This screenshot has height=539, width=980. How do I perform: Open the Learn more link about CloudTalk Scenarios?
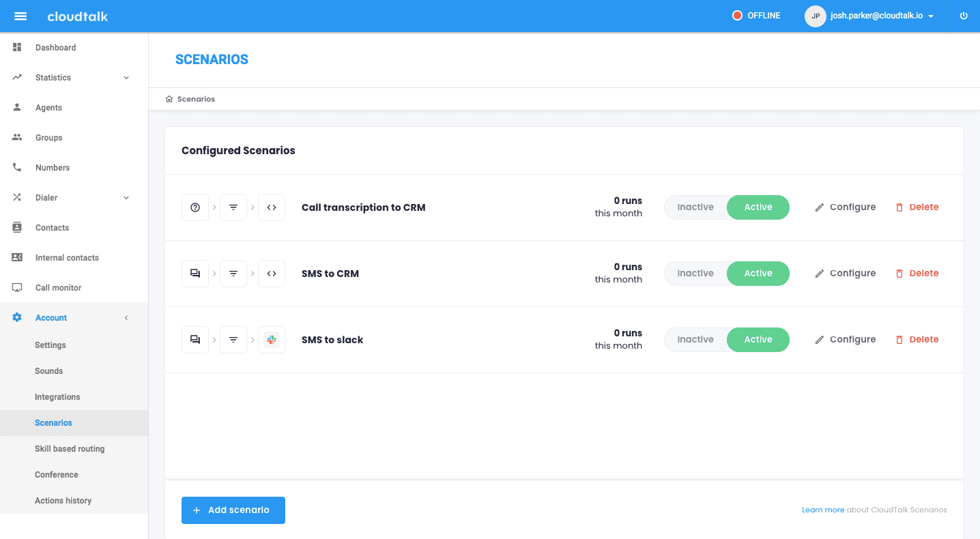click(822, 510)
